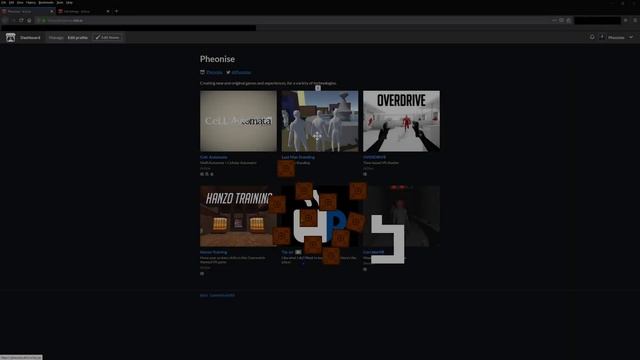Reload the page with the browser refresh icon

21,20
